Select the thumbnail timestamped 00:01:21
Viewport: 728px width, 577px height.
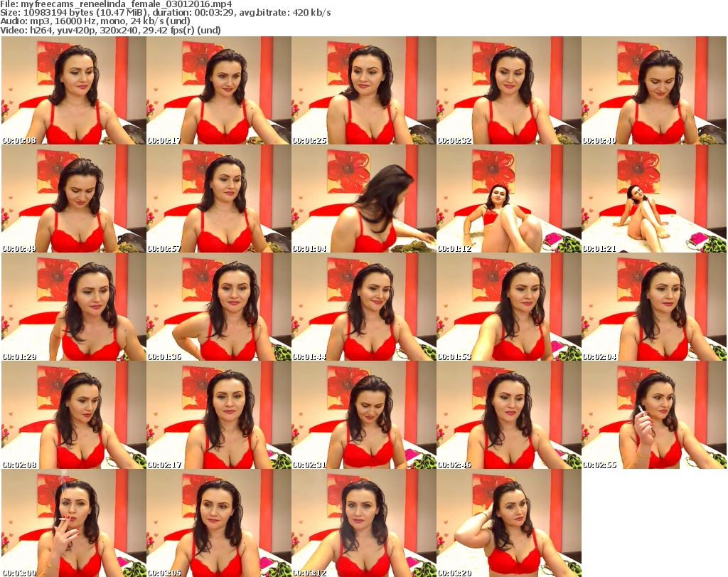pos(654,198)
